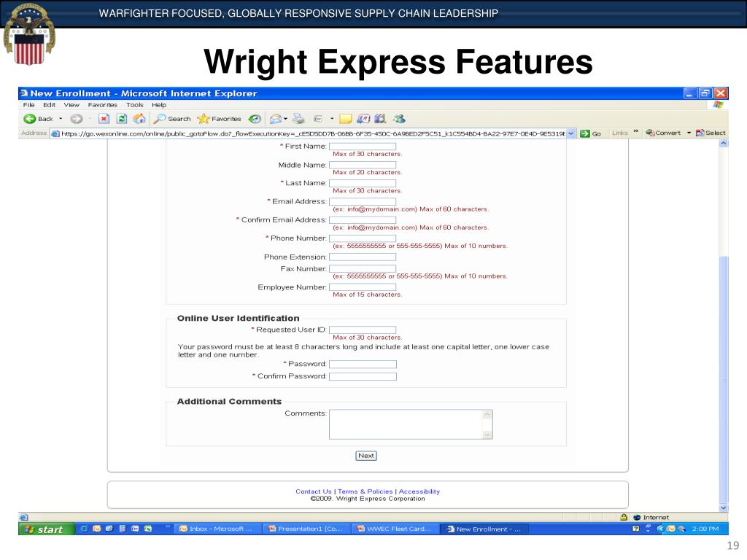Open the Back history dropdown arrow

coord(61,119)
